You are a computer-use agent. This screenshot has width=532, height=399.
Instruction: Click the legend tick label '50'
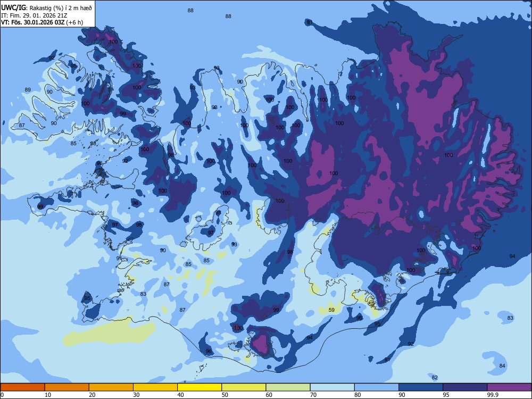225,395
